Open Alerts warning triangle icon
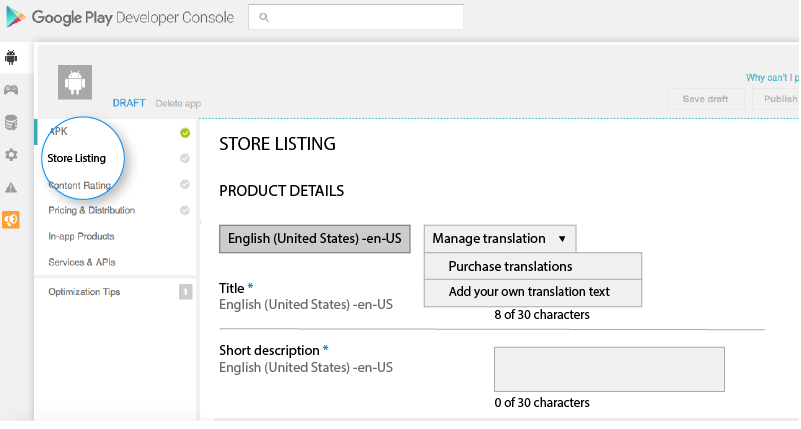The height and width of the screenshot is (429, 801). point(11,187)
